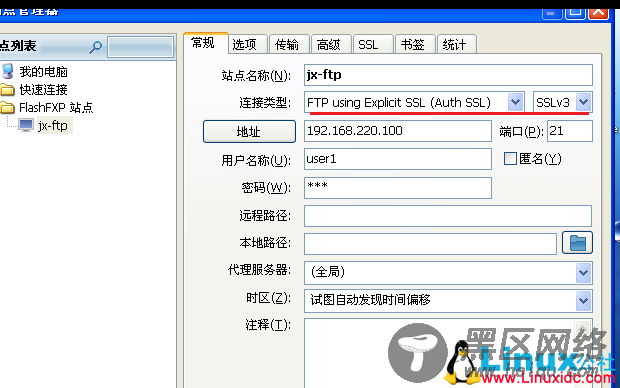Click the 快速连接 folder icon

click(x=7, y=90)
